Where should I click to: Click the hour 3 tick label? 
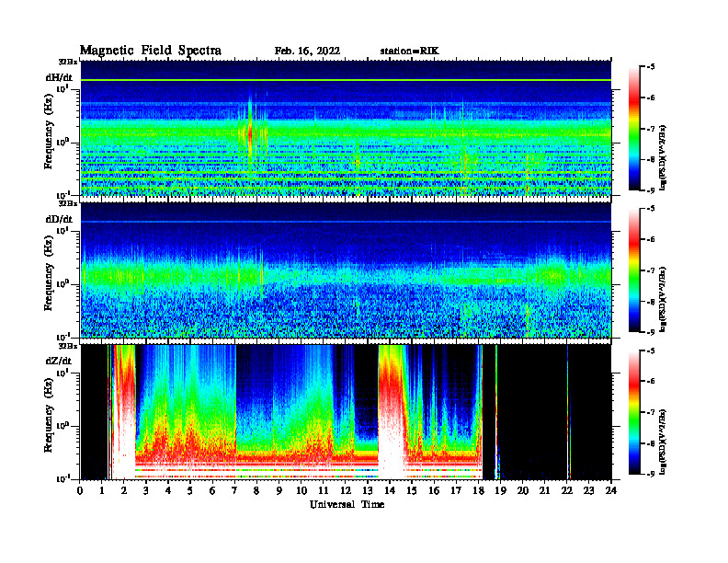tap(147, 491)
